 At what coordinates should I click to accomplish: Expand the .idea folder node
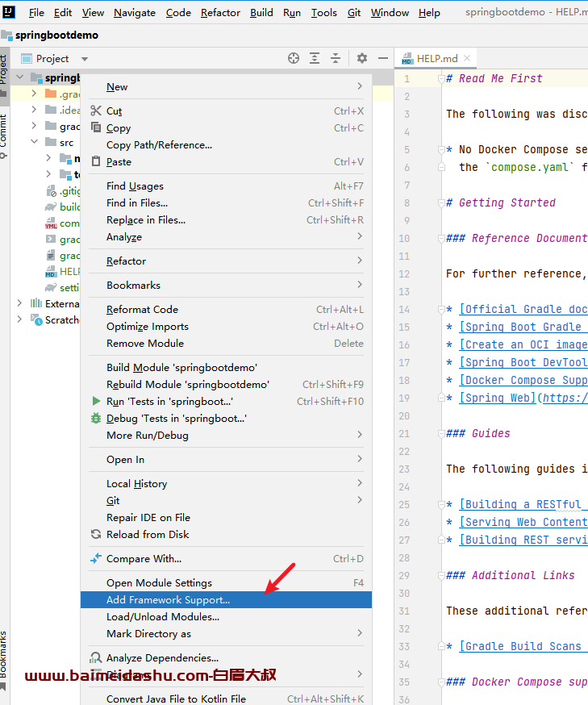pos(34,110)
